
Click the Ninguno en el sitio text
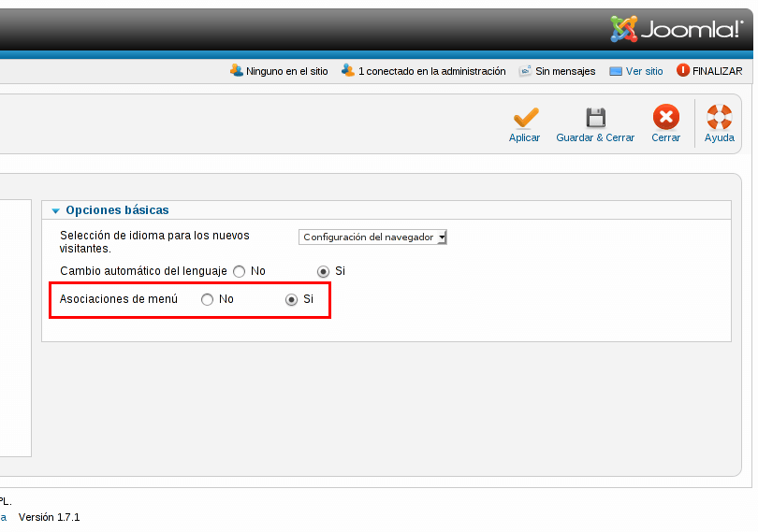point(286,71)
